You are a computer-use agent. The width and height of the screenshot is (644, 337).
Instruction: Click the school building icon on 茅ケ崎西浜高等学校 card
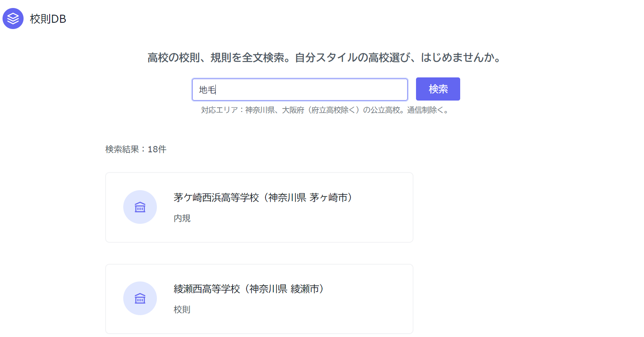tap(140, 207)
